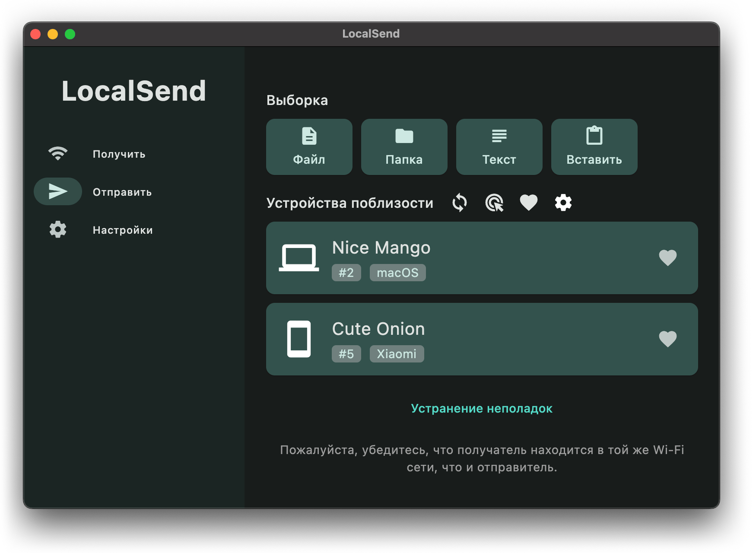
Task: Click the LocalSend sidebar logo text
Action: [x=134, y=91]
